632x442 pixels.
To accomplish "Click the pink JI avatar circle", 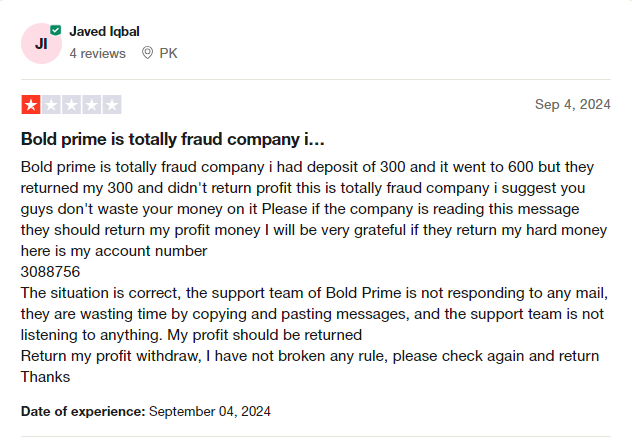I will pyautogui.click(x=41, y=44).
